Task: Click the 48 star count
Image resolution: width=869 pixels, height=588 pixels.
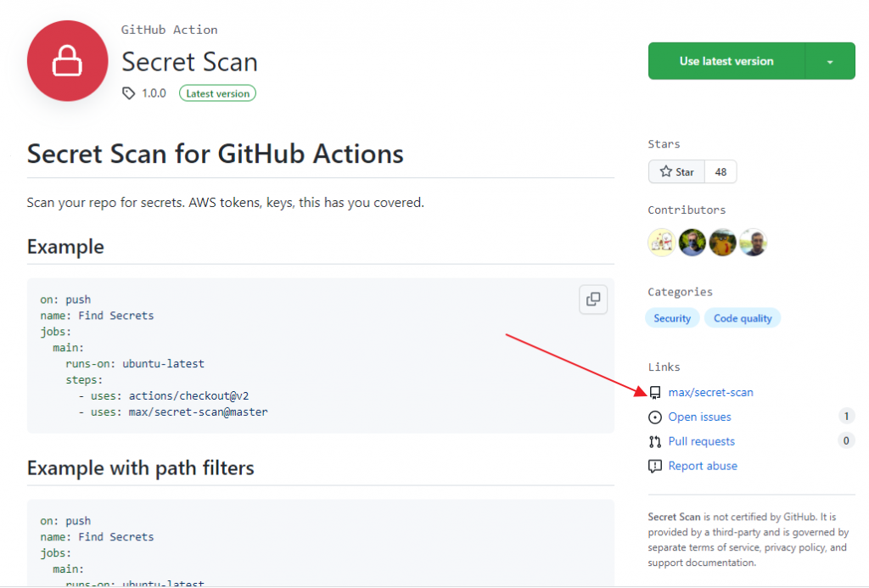Action: [x=720, y=171]
